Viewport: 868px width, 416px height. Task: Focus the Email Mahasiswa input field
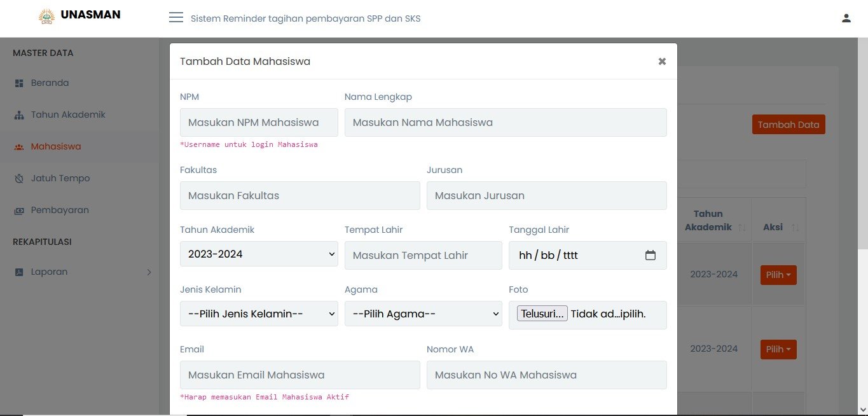(300, 375)
